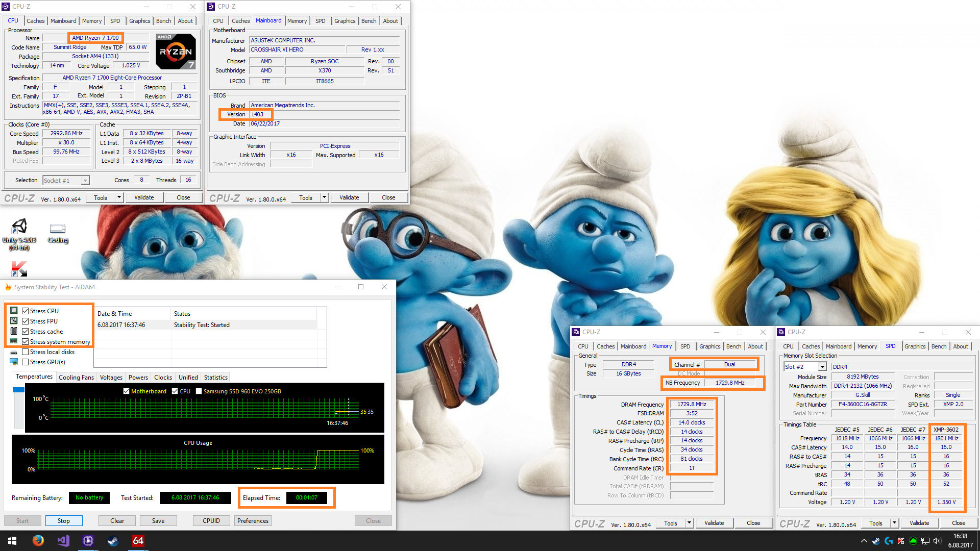Image resolution: width=980 pixels, height=551 pixels.
Task: Open Tools dropdown arrow in Memory window
Action: tap(689, 523)
